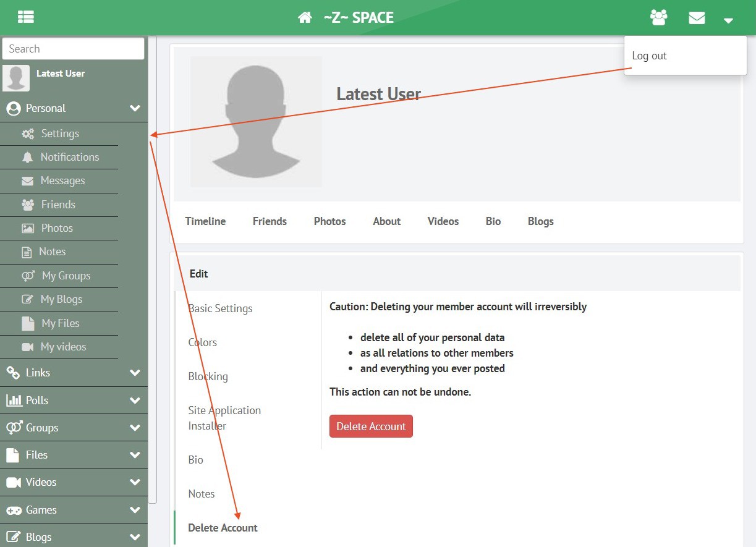Open the envelope messages icon in the top bar

(x=697, y=18)
